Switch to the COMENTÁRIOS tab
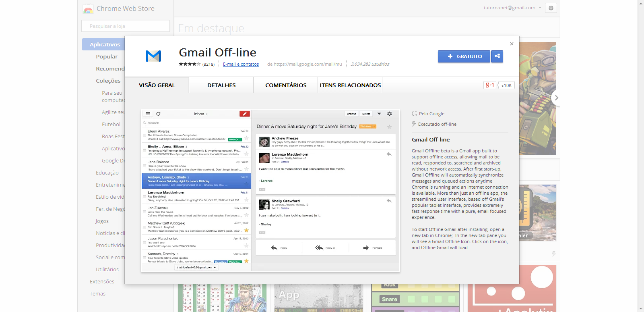 (x=286, y=85)
